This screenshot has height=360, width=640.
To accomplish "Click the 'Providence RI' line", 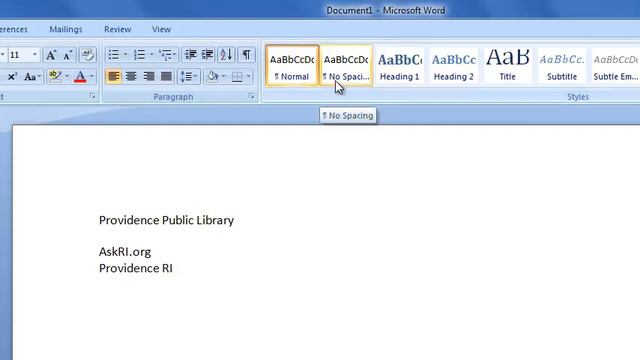I will tap(136, 268).
